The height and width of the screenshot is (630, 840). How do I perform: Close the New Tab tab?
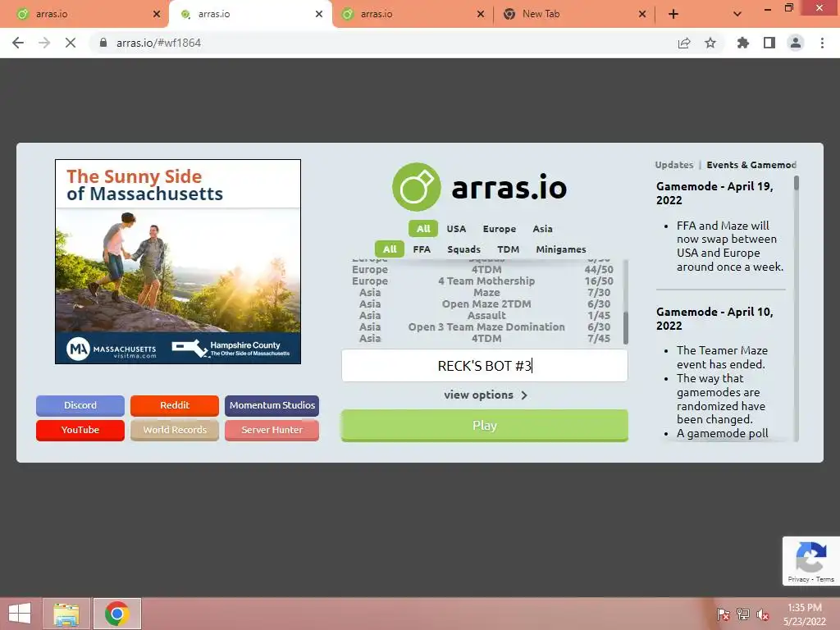pyautogui.click(x=642, y=14)
